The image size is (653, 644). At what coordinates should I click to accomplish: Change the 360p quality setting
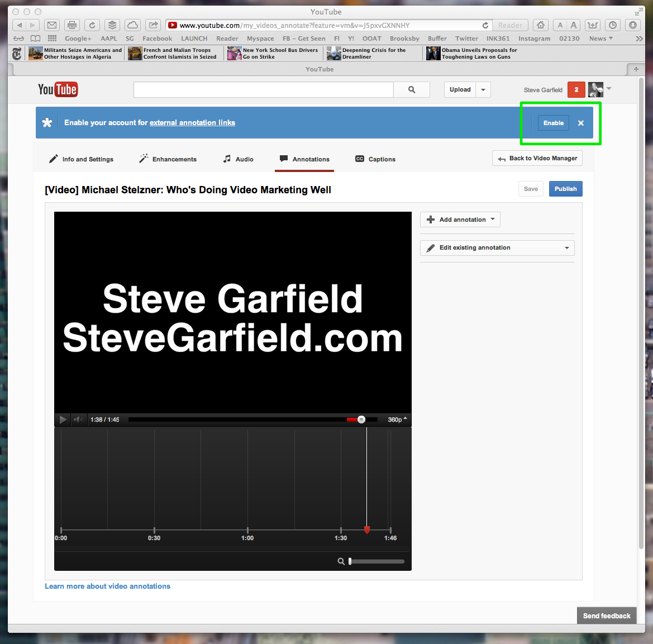[397, 419]
